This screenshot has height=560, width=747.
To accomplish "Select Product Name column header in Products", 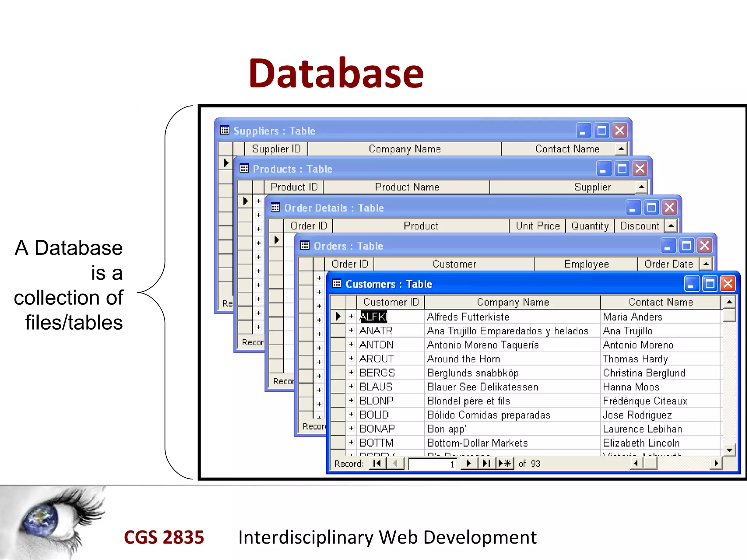I will [407, 187].
